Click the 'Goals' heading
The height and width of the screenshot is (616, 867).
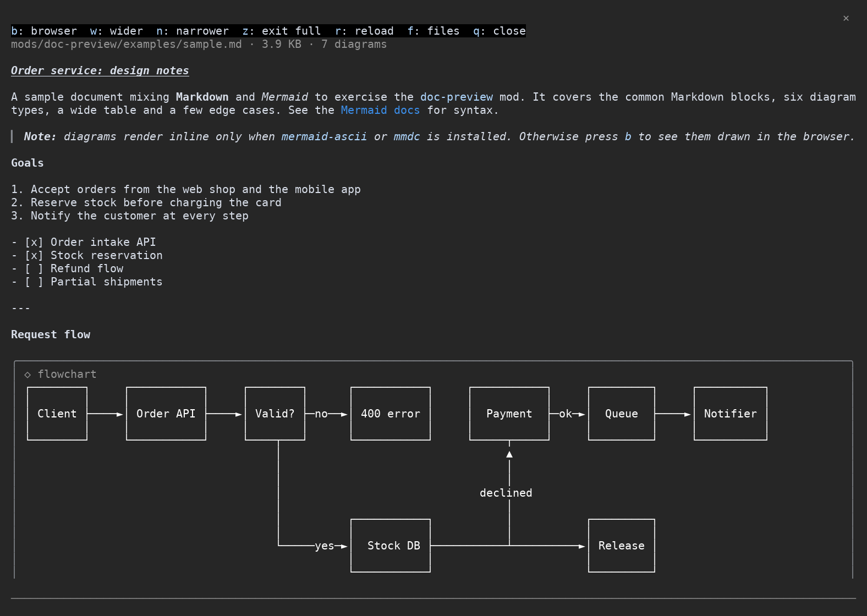coord(28,163)
